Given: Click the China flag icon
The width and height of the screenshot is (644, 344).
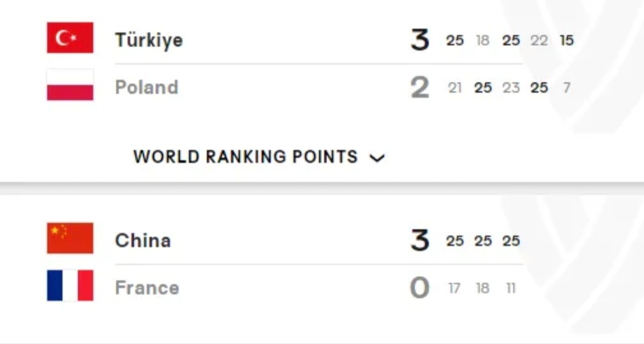Looking at the screenshot, I should [x=70, y=238].
